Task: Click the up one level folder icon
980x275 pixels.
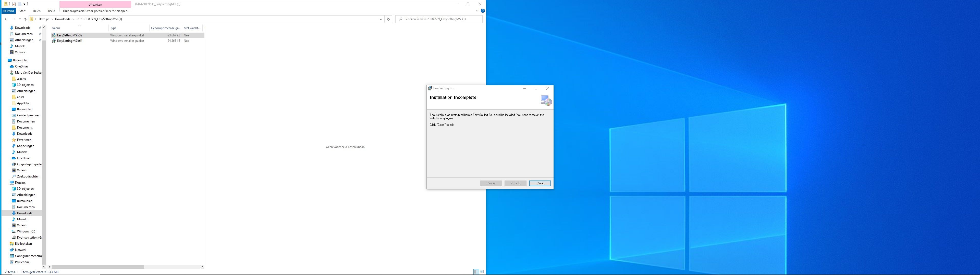Action: click(x=25, y=19)
